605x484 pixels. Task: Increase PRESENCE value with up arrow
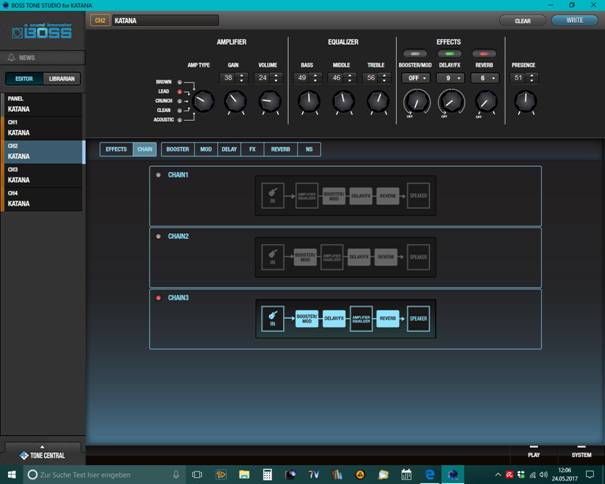coord(532,75)
